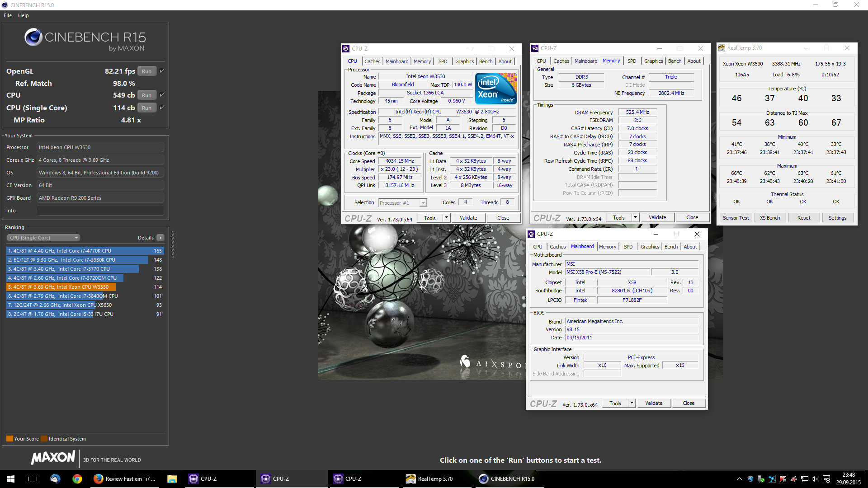868x488 pixels.
Task: Click the Processor field 'Intel Xeon CPU W3530'
Action: [100, 147]
